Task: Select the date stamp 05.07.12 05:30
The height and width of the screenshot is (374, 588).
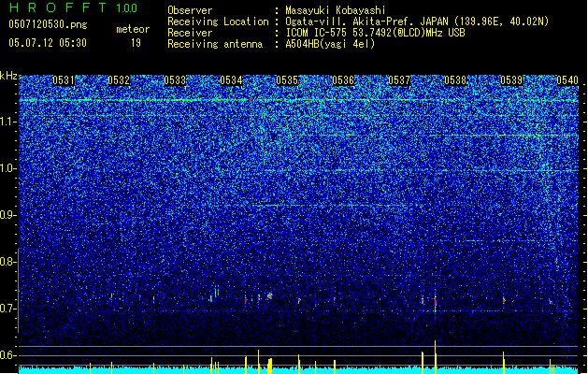Action: click(48, 43)
